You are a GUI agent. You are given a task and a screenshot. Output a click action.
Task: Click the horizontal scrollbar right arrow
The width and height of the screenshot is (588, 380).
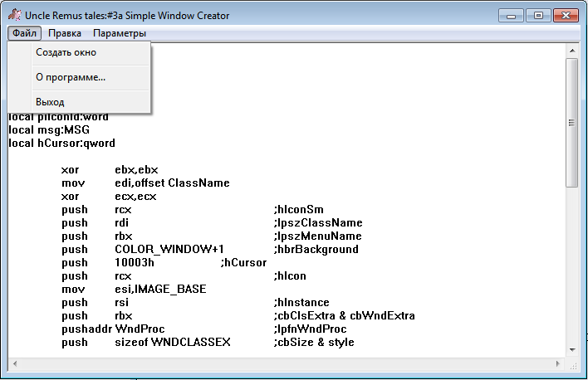pos(558,364)
